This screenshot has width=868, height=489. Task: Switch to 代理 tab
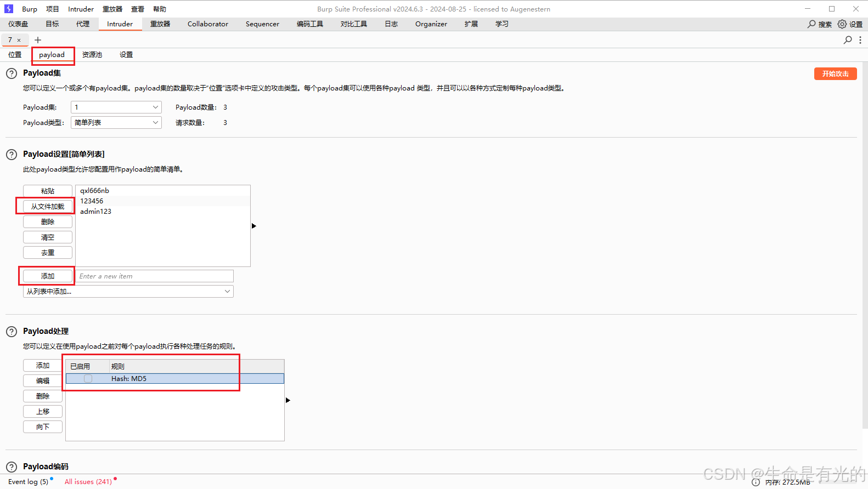[x=83, y=24]
